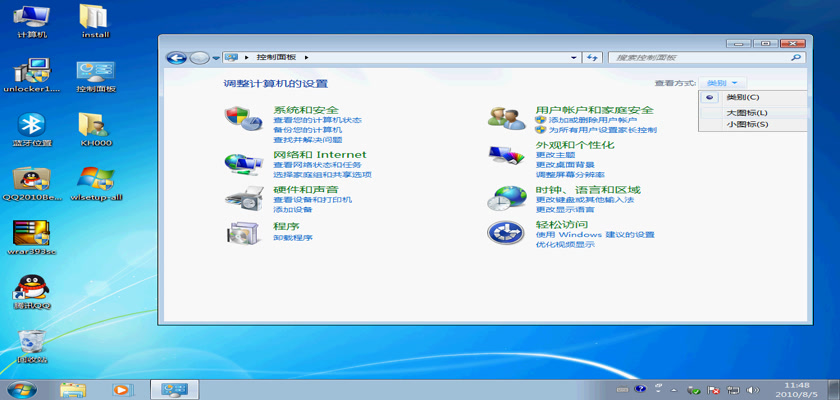Viewport: 840px width, 400px height.
Task: Open the 外观和个性化 icon
Action: (x=505, y=155)
